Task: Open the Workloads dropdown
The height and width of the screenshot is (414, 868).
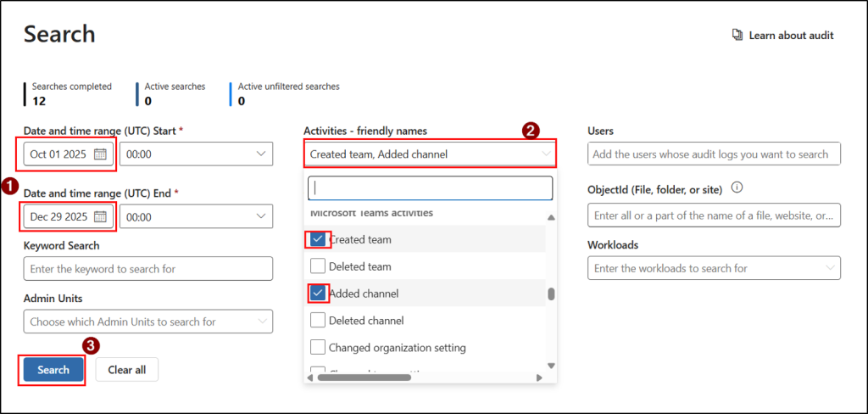Action: pos(828,269)
